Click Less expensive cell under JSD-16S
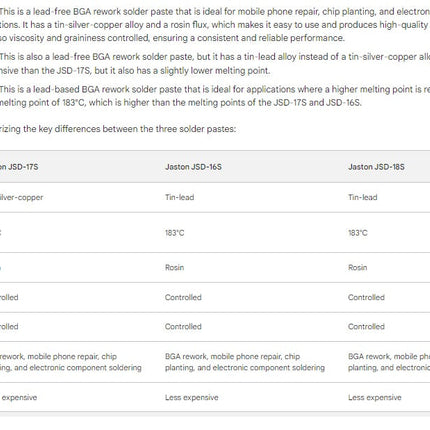This screenshot has height=430, width=430. tap(192, 397)
